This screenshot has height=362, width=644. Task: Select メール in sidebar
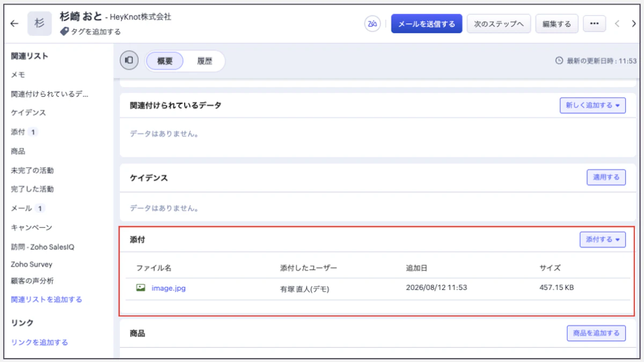pyautogui.click(x=21, y=208)
